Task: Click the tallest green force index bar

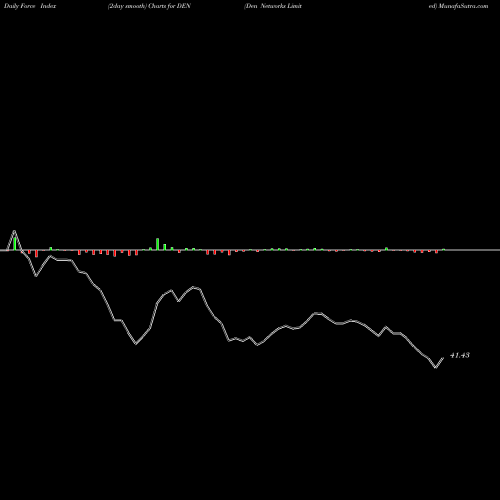Action: pyautogui.click(x=15, y=243)
